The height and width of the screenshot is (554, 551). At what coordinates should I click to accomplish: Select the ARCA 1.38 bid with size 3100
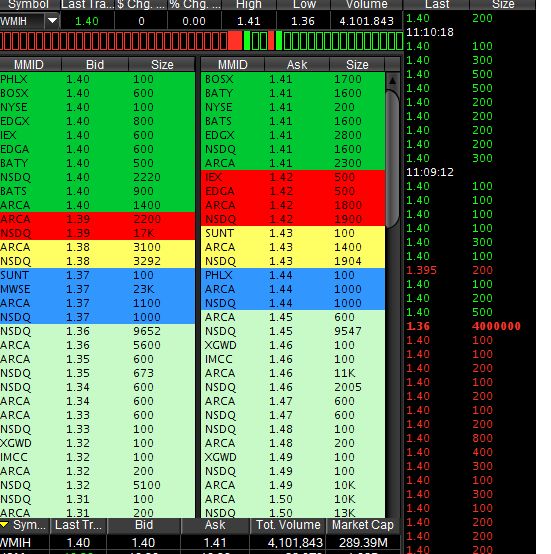tap(97, 247)
